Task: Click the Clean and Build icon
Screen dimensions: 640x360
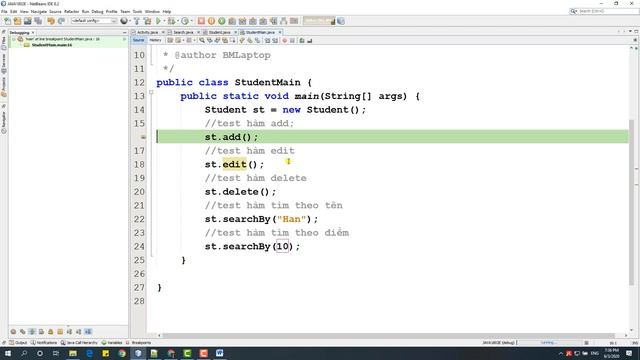Action: [147, 21]
